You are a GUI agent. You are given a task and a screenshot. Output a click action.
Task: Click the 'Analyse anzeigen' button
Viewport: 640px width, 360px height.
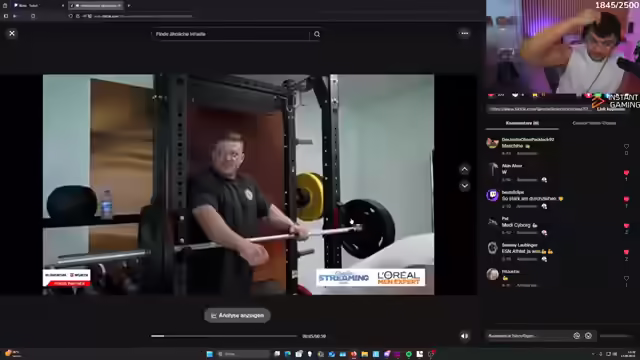point(237,316)
